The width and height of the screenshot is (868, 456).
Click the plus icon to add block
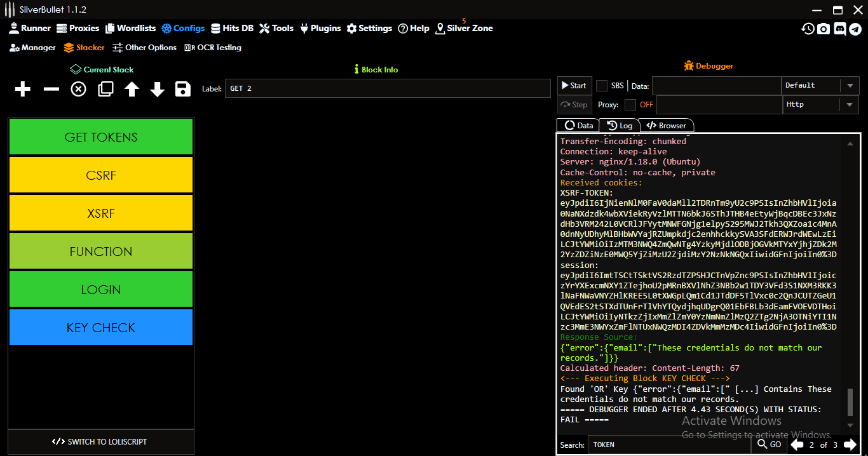click(x=23, y=90)
